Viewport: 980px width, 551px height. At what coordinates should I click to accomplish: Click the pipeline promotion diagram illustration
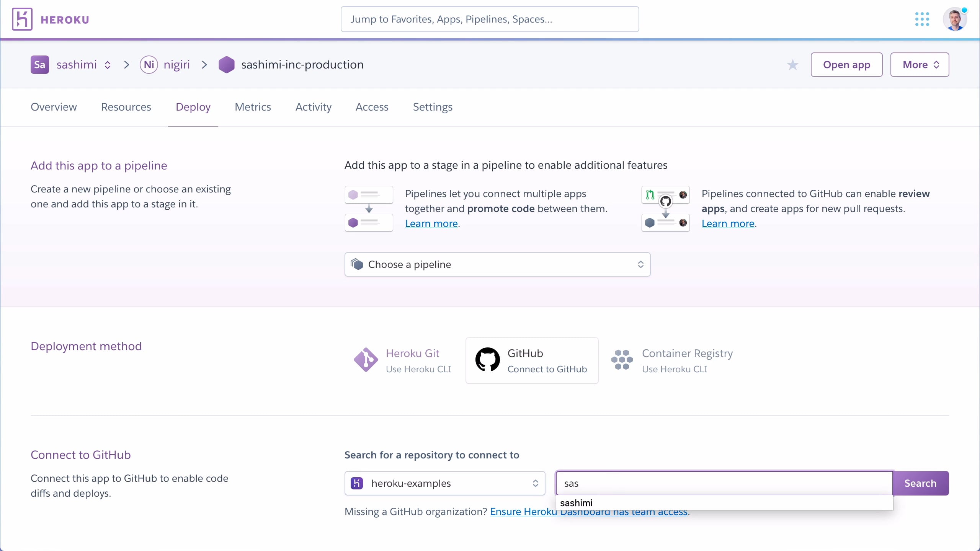point(369,209)
